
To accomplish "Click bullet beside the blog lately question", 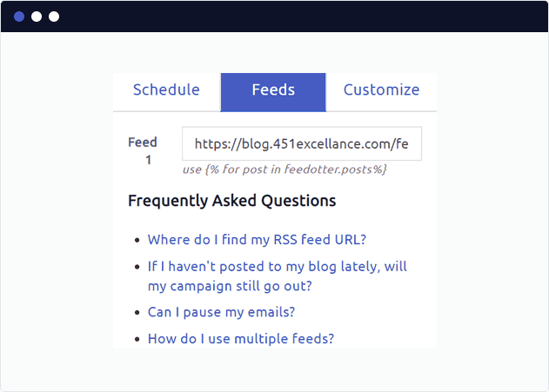I will pos(137,267).
